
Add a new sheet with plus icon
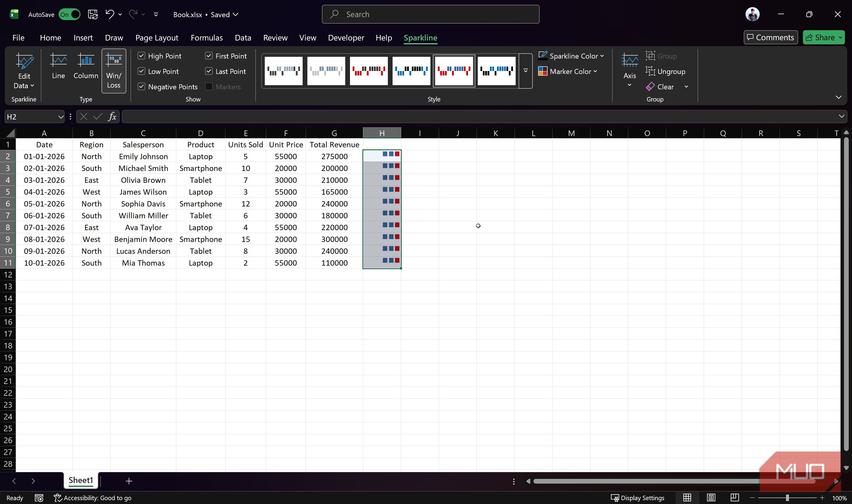(x=129, y=481)
